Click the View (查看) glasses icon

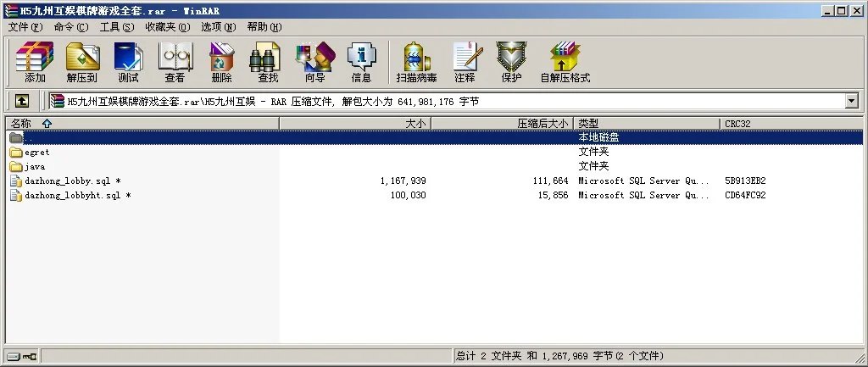tap(175, 62)
